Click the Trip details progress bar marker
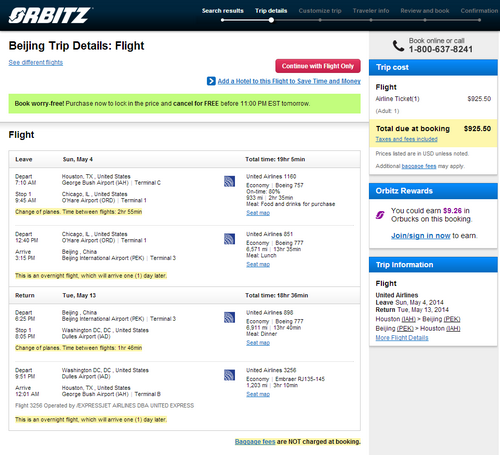This screenshot has height=455, width=500. pos(271,20)
